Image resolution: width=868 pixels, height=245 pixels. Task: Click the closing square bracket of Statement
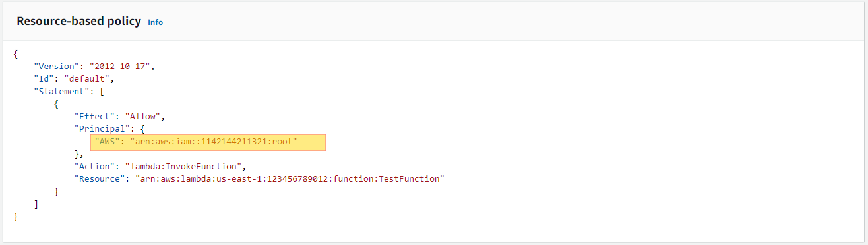pyautogui.click(x=36, y=204)
